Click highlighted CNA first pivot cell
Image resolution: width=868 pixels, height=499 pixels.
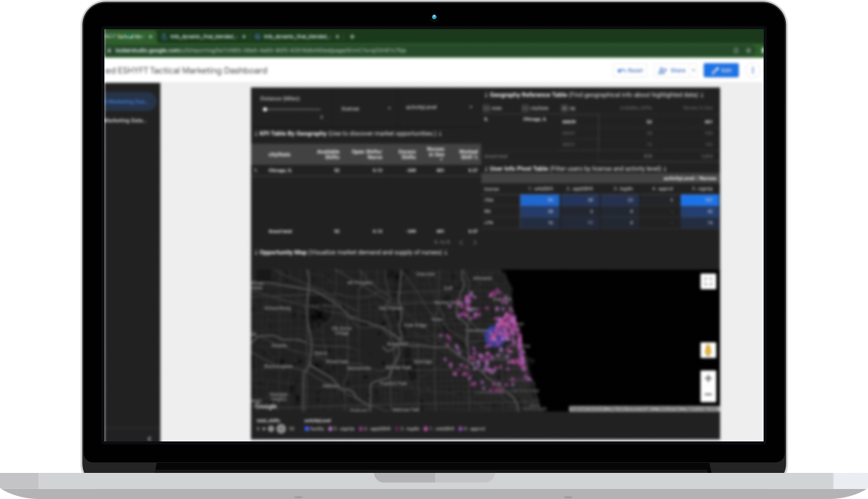click(x=540, y=200)
